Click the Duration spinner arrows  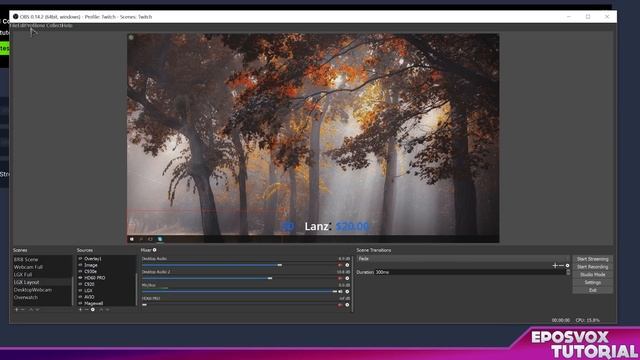(x=568, y=272)
